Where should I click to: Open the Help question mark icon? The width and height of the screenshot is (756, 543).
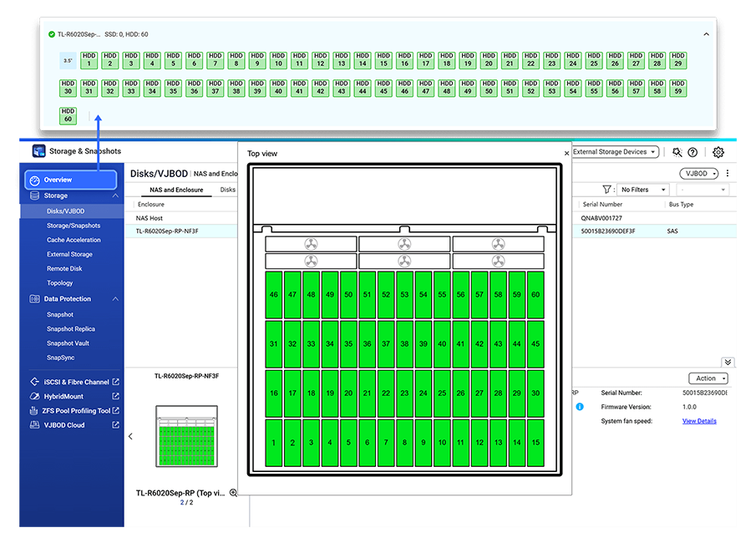[693, 152]
